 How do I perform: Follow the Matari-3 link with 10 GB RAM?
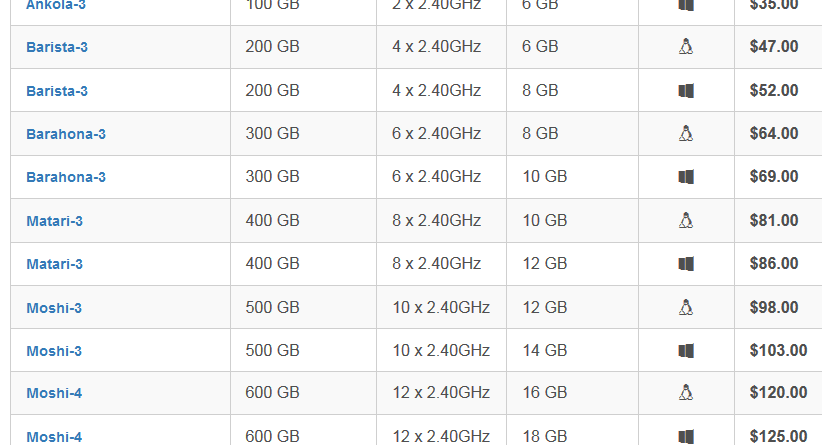pyautogui.click(x=55, y=221)
